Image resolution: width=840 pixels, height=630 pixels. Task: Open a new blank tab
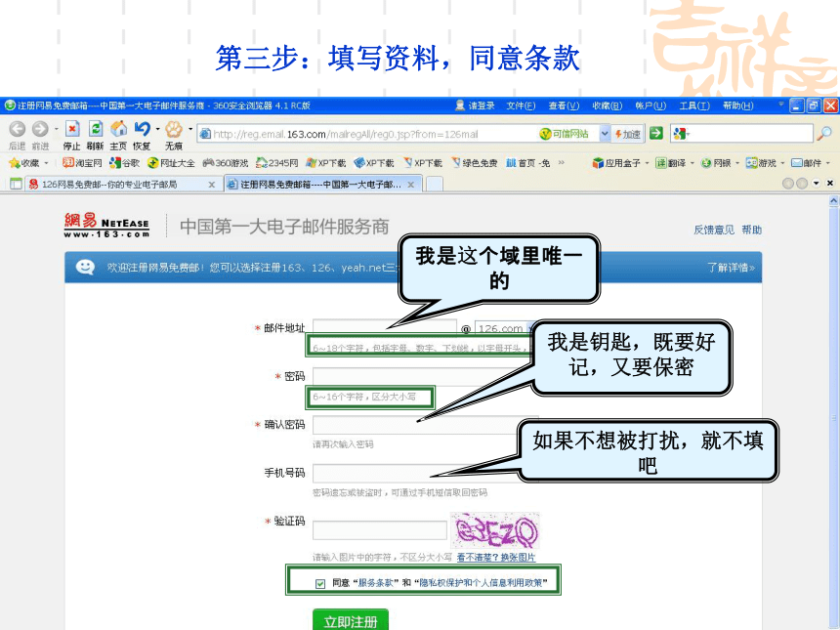[435, 185]
